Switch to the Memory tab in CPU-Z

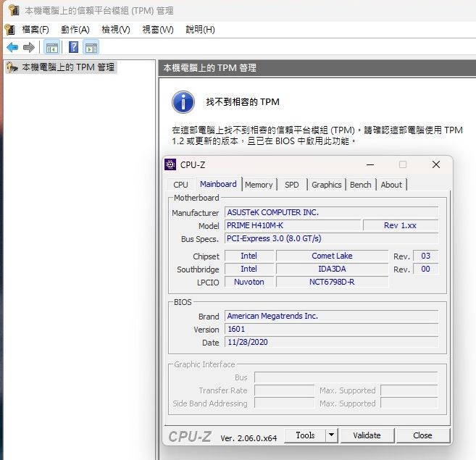(x=259, y=185)
